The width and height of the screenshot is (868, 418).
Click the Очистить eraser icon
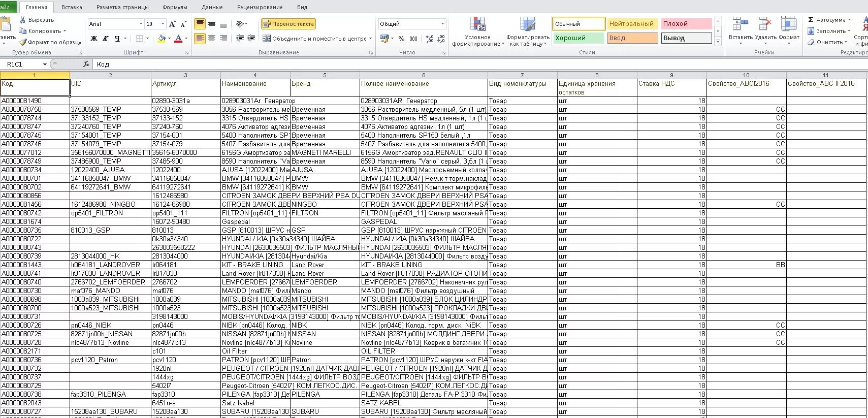[811, 42]
